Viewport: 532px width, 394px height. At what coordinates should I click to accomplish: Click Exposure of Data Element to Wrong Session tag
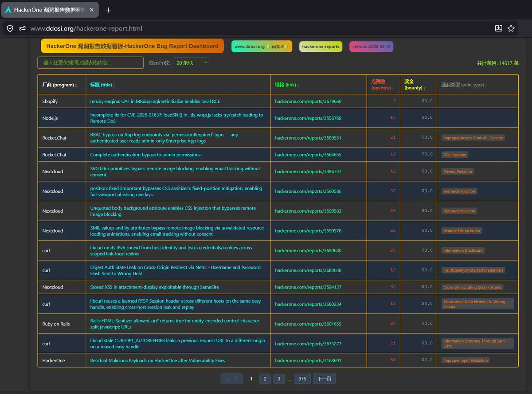pyautogui.click(x=477, y=304)
